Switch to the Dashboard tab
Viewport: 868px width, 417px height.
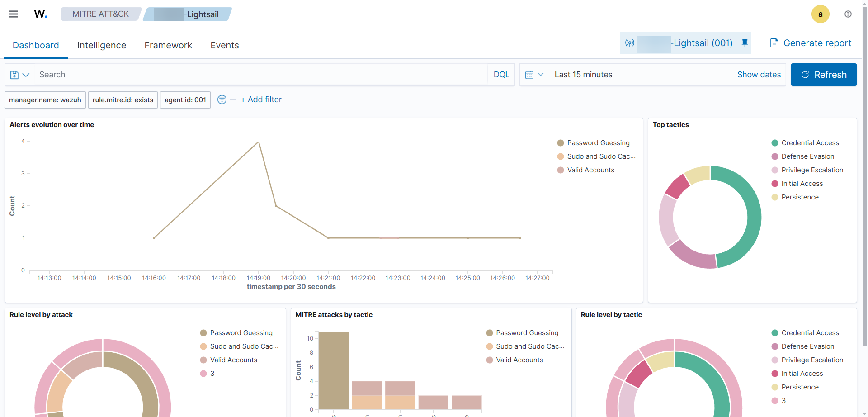click(x=36, y=45)
